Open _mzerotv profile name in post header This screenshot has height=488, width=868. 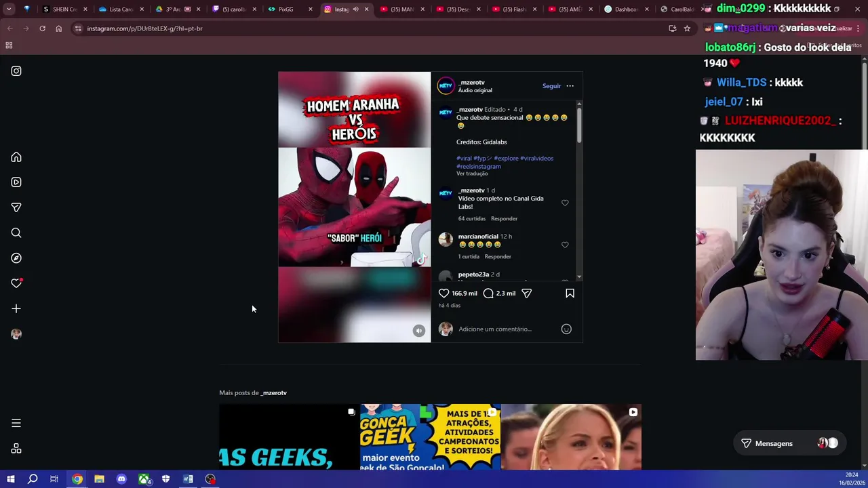click(471, 83)
